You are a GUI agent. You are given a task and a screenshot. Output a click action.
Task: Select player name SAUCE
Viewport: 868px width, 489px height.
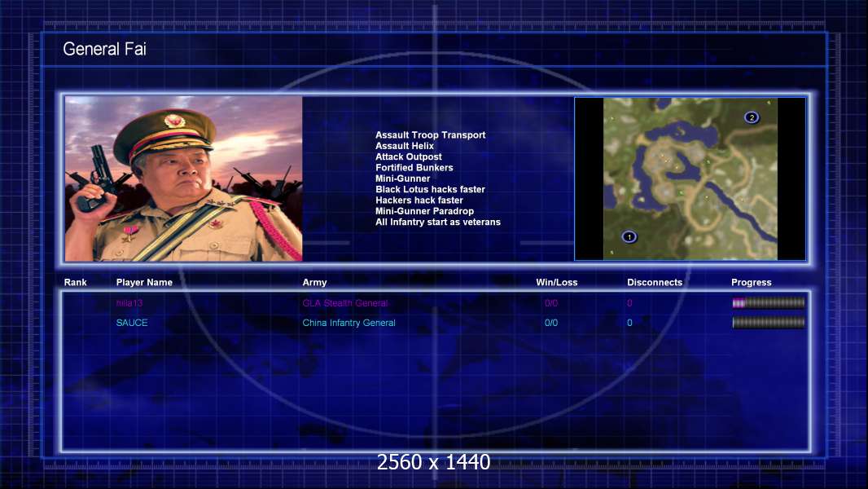click(132, 323)
